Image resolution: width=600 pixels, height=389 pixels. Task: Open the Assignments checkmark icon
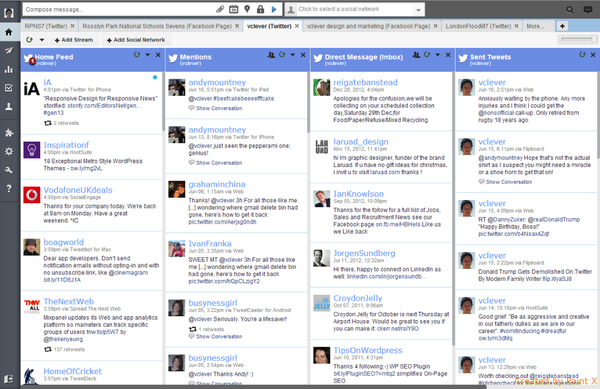point(9,88)
